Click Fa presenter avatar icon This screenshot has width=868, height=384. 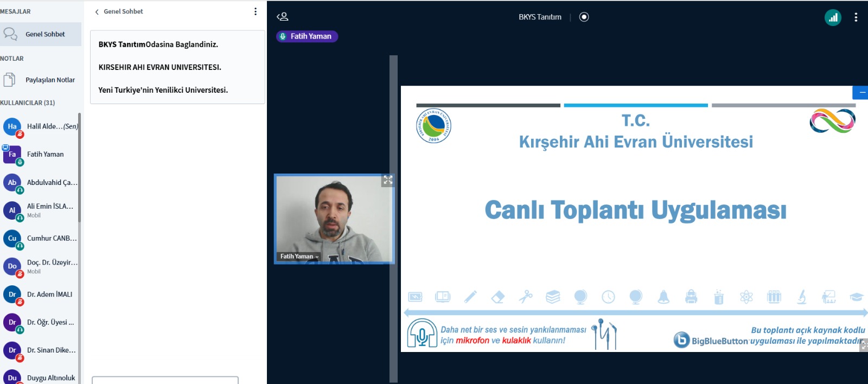coord(12,155)
